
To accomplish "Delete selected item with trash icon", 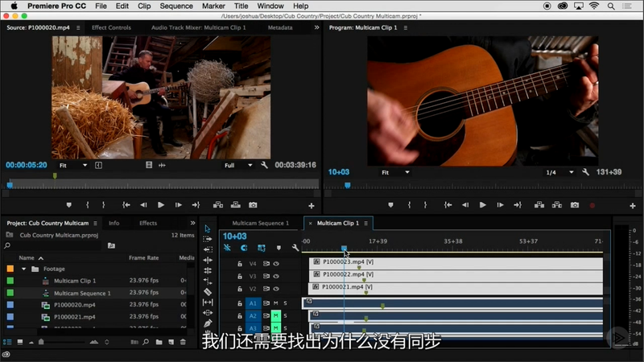I will [184, 342].
